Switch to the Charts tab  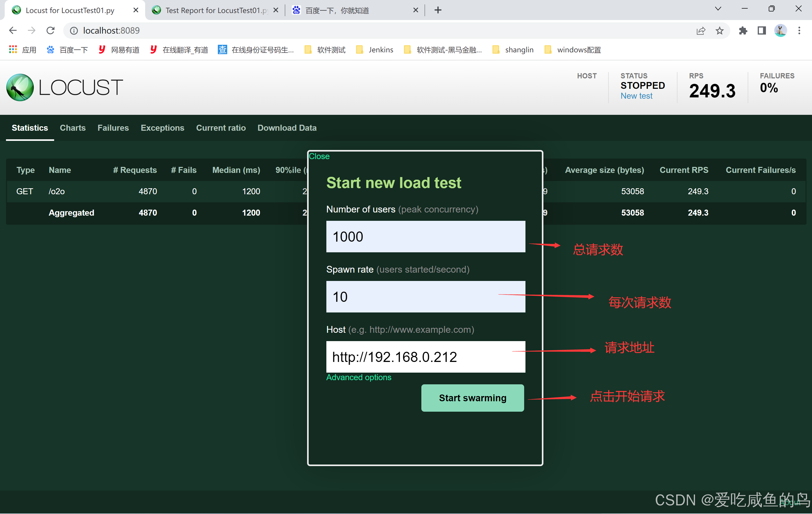pos(73,128)
